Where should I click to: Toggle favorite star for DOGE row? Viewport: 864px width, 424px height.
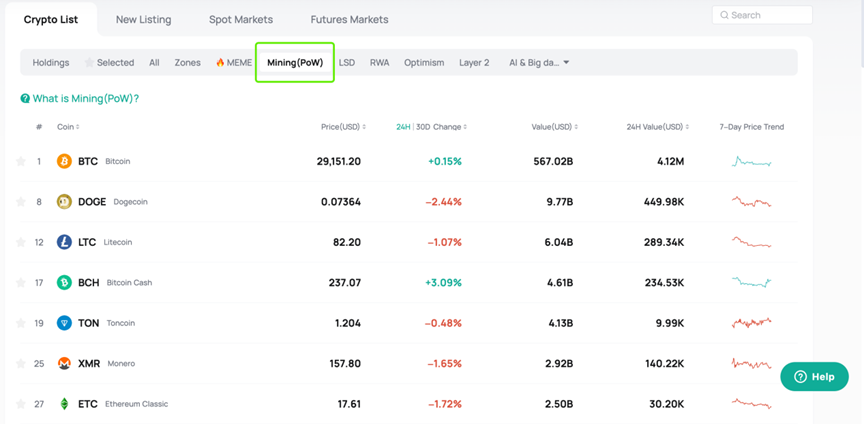click(x=20, y=202)
